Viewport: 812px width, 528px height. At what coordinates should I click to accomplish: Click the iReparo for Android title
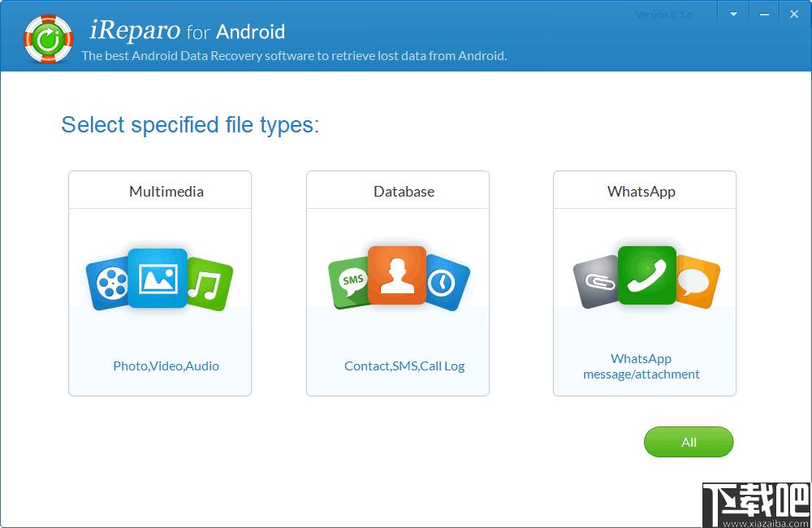pyautogui.click(x=188, y=31)
